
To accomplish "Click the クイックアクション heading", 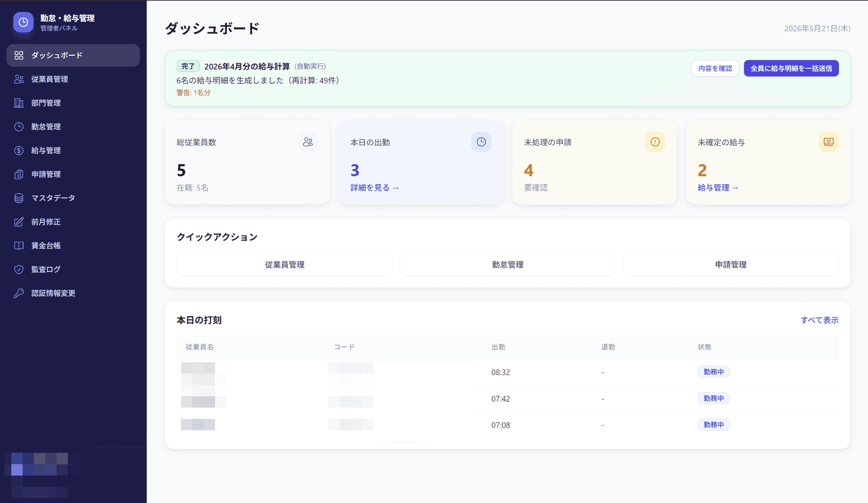I will pos(217,237).
